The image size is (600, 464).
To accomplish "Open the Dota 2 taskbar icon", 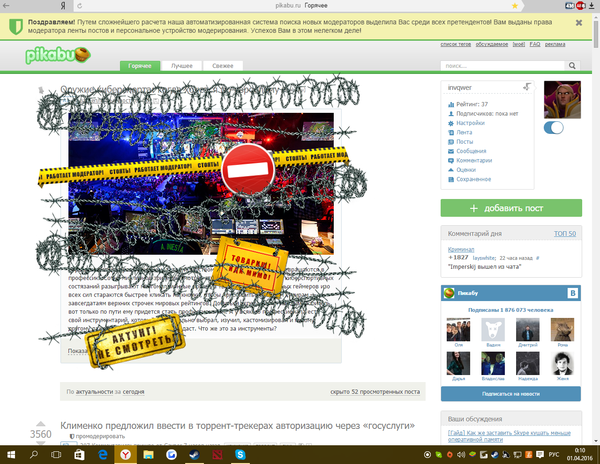I will click(217, 455).
